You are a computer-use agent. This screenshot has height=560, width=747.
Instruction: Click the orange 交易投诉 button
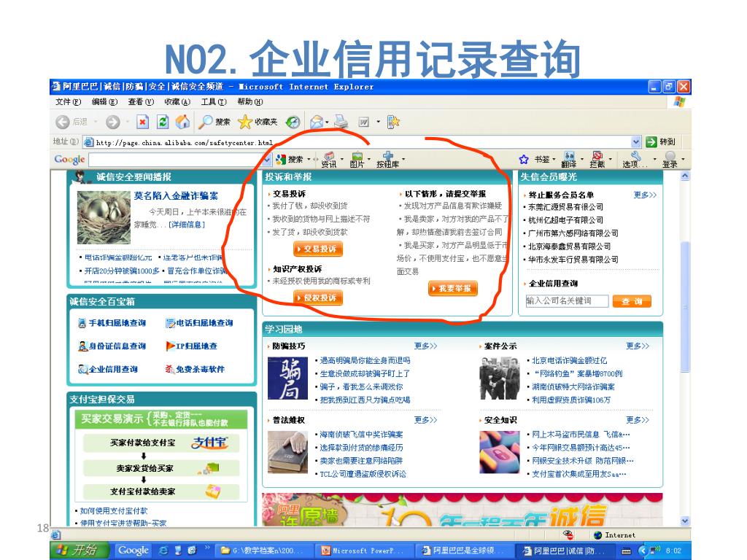click(318, 249)
